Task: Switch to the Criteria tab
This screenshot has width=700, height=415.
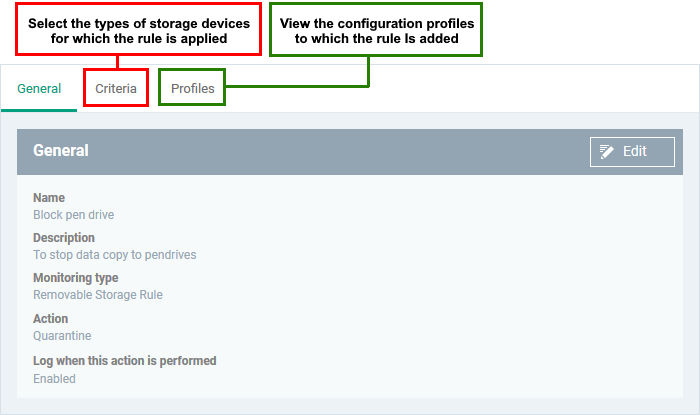Action: point(116,88)
